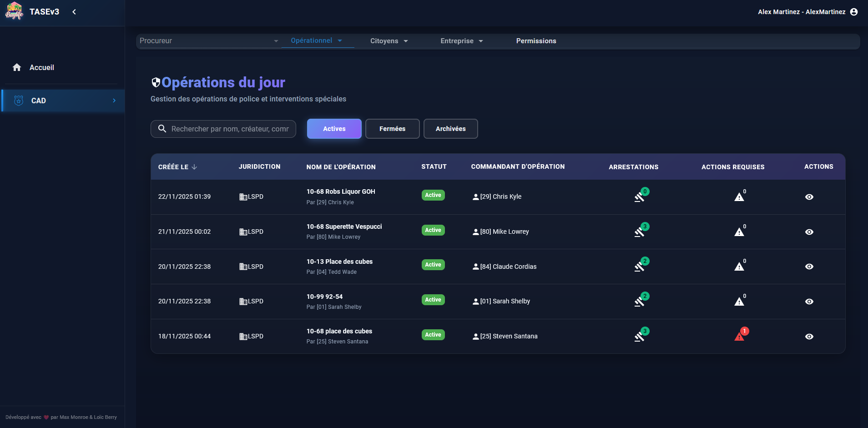Screen dimensions: 868x428
Task: Click the red warning icon for Steven Santana's operation
Action: 739,337
